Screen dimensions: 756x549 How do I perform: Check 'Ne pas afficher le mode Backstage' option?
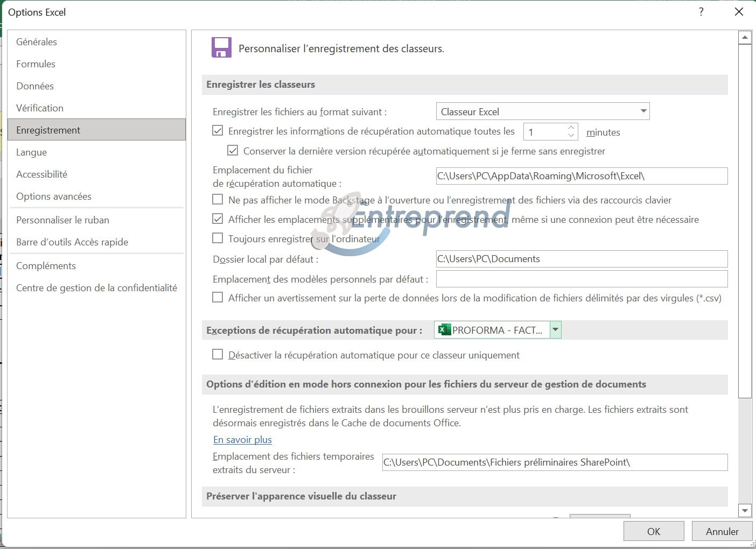(x=218, y=200)
